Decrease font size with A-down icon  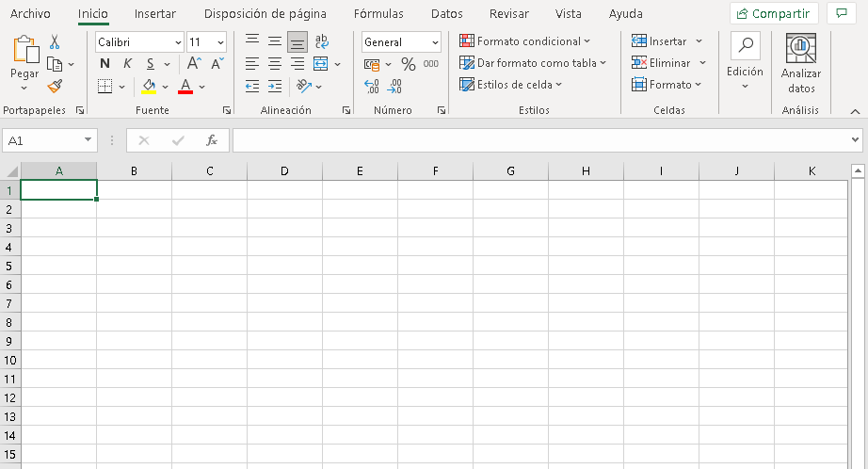pyautogui.click(x=217, y=64)
